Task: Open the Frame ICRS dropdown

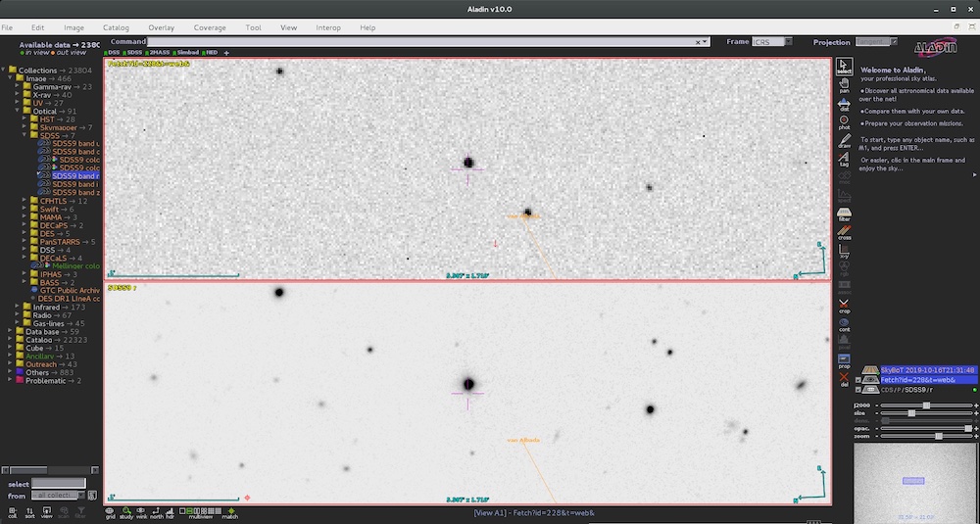Action: point(772,42)
